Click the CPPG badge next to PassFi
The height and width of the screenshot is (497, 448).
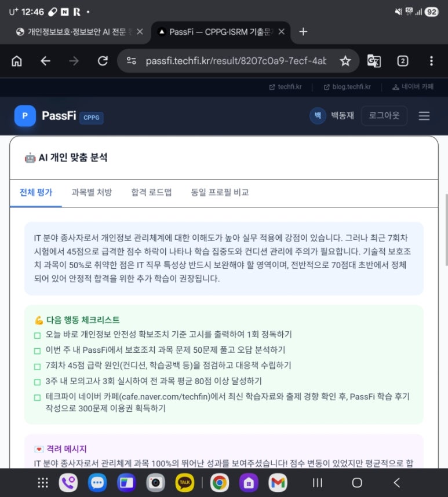tap(92, 118)
